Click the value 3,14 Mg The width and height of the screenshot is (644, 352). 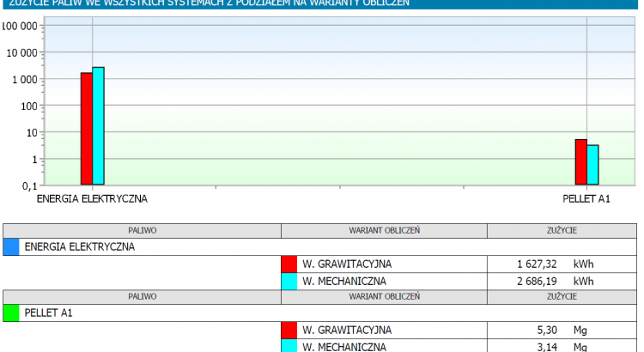(x=562, y=347)
